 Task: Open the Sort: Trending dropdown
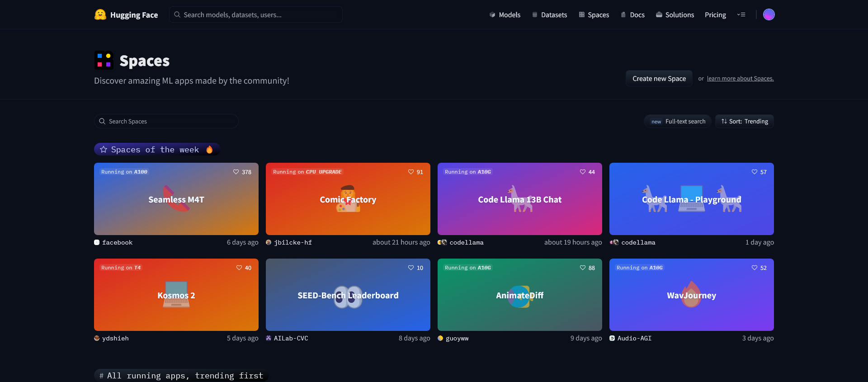point(745,121)
